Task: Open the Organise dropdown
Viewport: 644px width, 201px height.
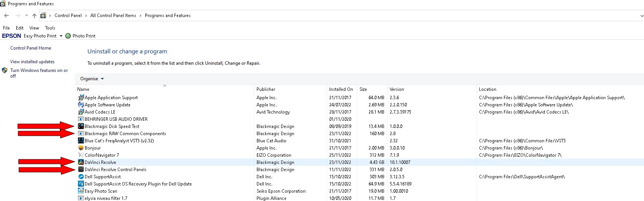Action: coord(92,79)
